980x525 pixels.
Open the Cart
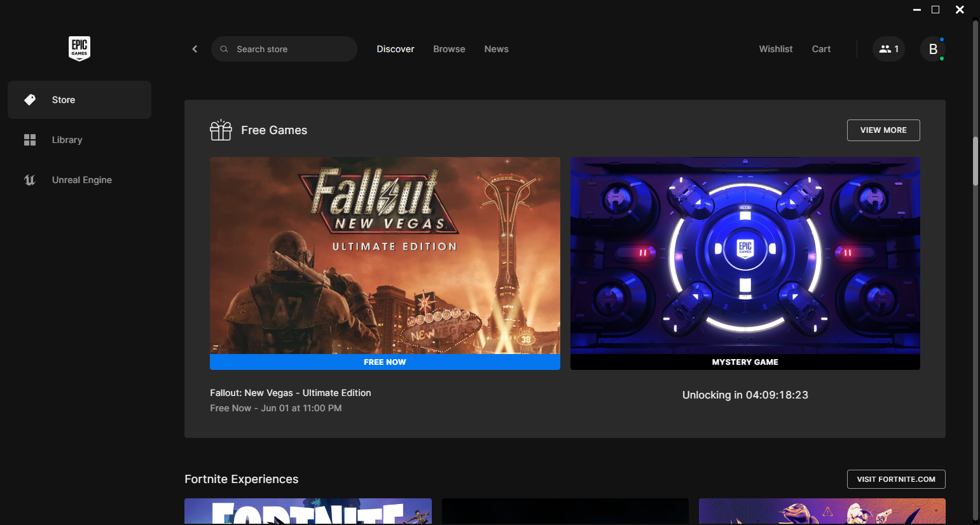click(821, 49)
